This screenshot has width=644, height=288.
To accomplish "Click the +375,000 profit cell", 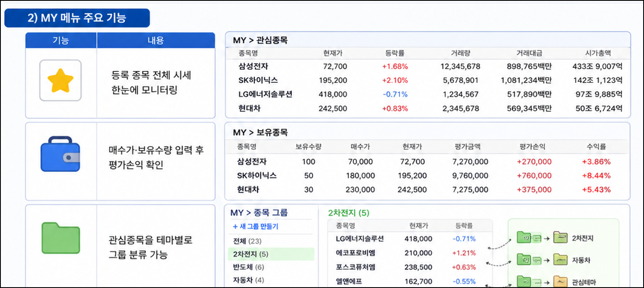I will click(x=534, y=190).
